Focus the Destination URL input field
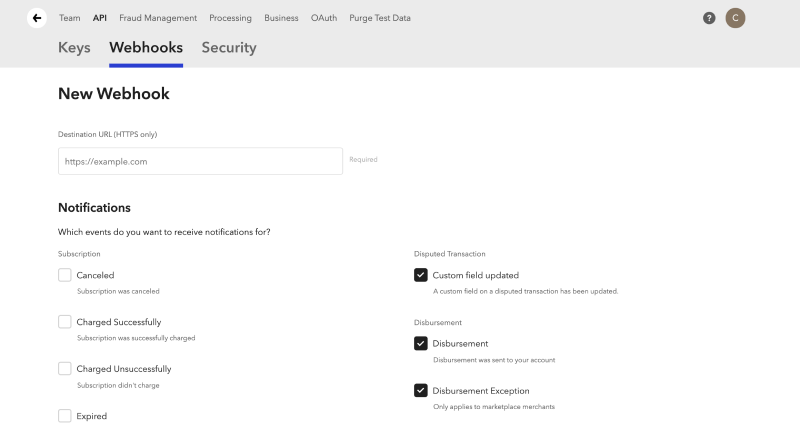This screenshot has width=800, height=427. coord(200,161)
